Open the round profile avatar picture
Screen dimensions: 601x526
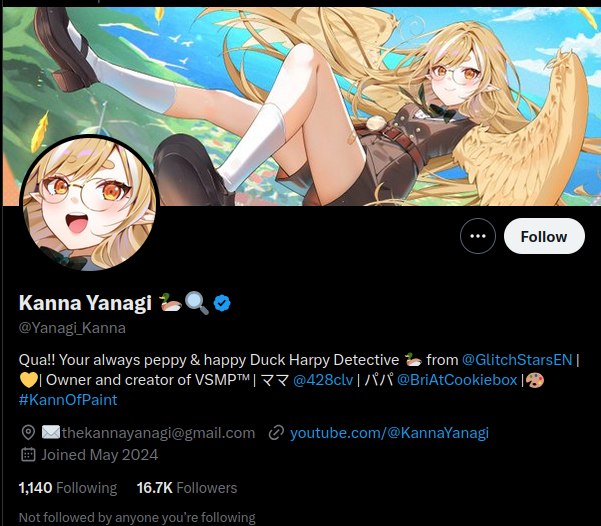click(x=89, y=203)
